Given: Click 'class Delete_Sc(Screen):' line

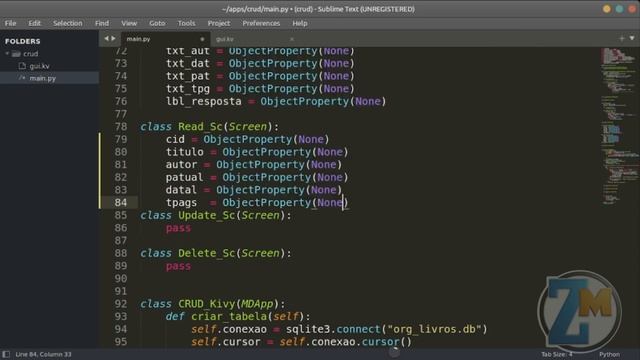Looking at the screenshot, I should point(216,253).
